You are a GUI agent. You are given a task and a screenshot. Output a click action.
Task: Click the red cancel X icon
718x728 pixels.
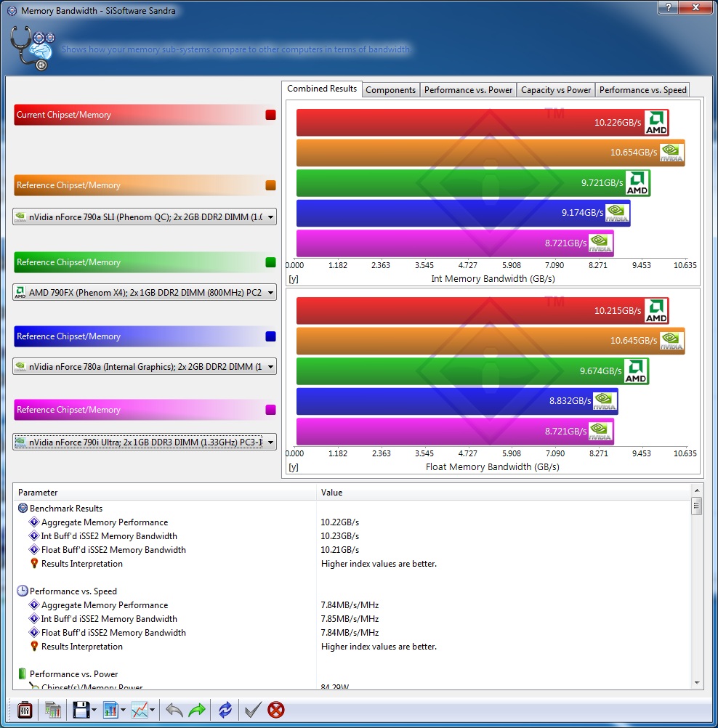276,710
